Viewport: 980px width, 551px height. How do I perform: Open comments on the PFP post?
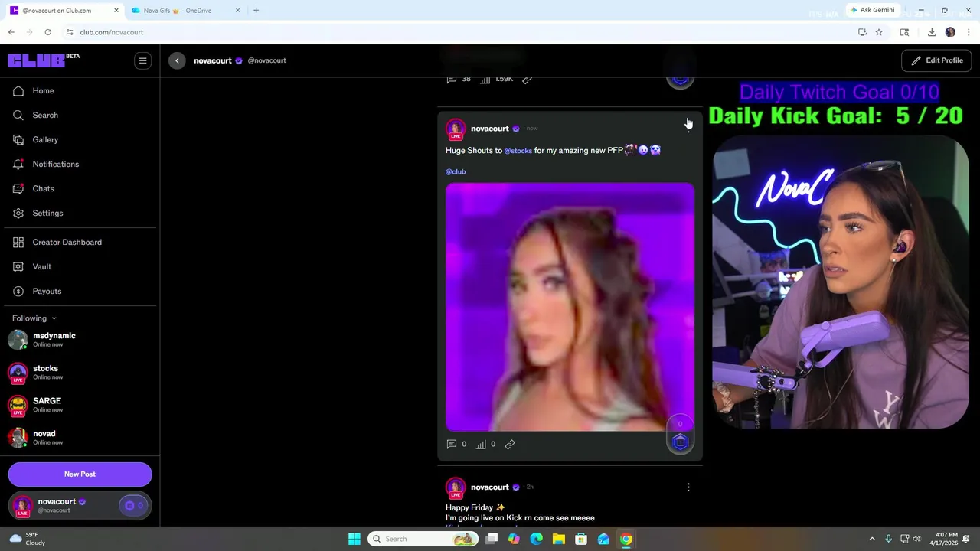456,444
